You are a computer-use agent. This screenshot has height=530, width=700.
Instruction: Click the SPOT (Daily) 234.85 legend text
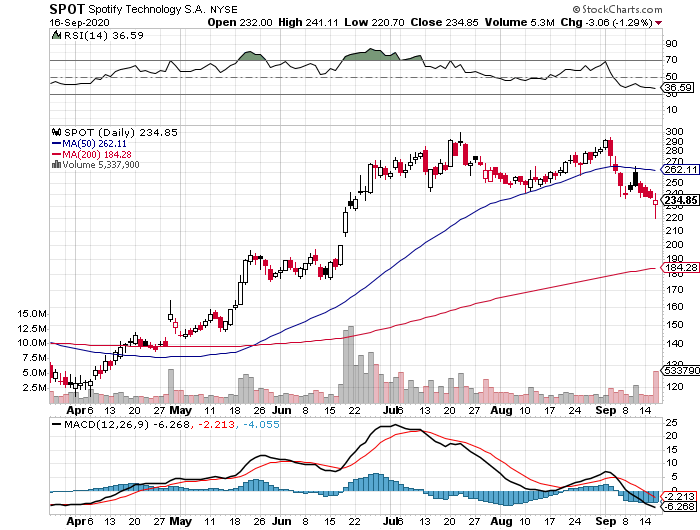point(121,133)
